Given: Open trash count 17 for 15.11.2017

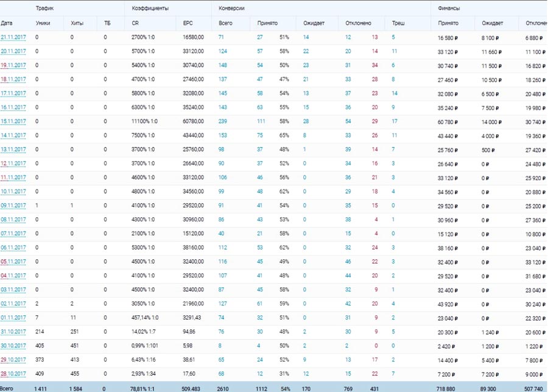Looking at the screenshot, I should pyautogui.click(x=395, y=121).
